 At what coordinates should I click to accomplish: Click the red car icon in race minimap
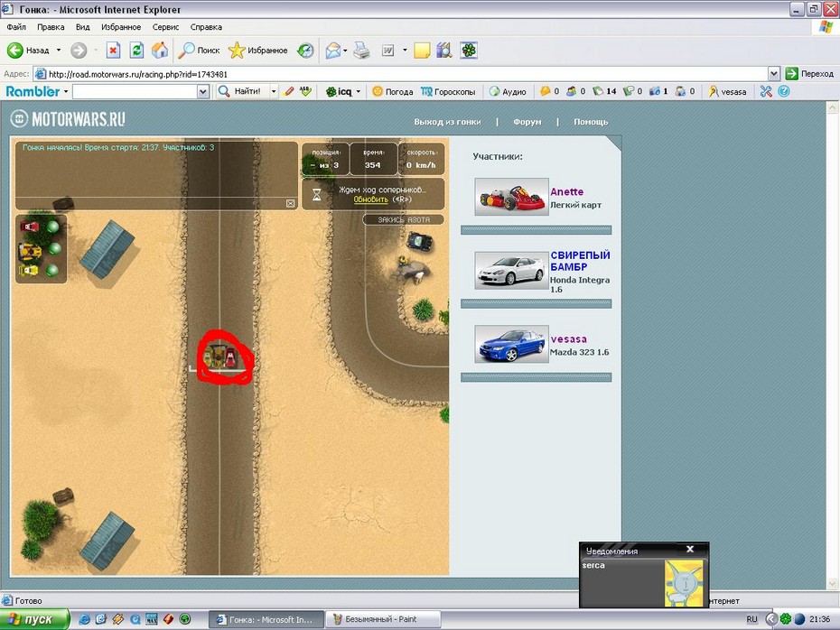point(30,227)
